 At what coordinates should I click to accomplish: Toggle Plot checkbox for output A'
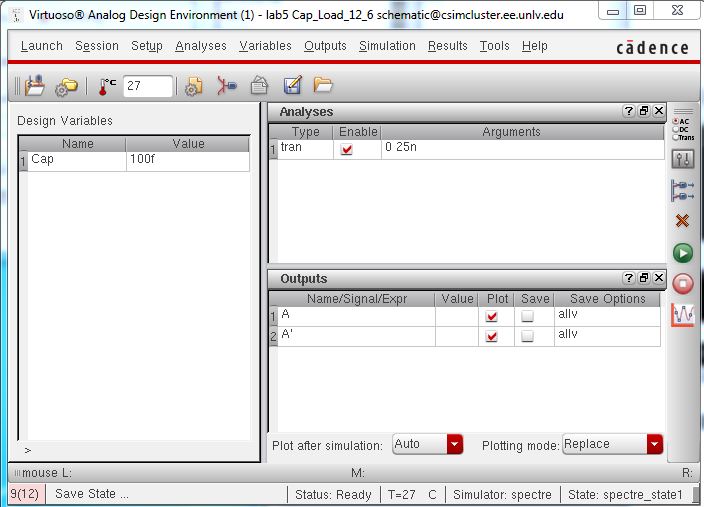[x=492, y=336]
